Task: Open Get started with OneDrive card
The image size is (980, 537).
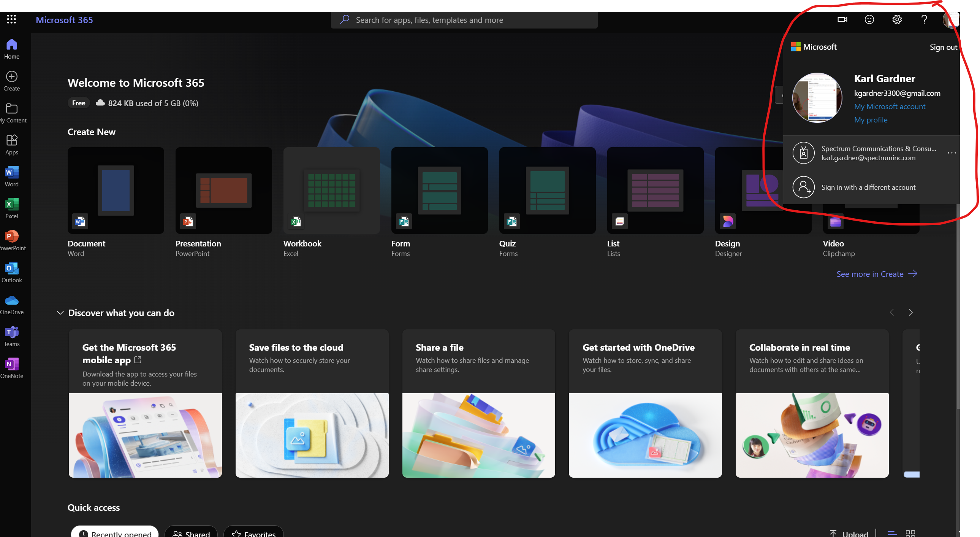Action: coord(645,404)
